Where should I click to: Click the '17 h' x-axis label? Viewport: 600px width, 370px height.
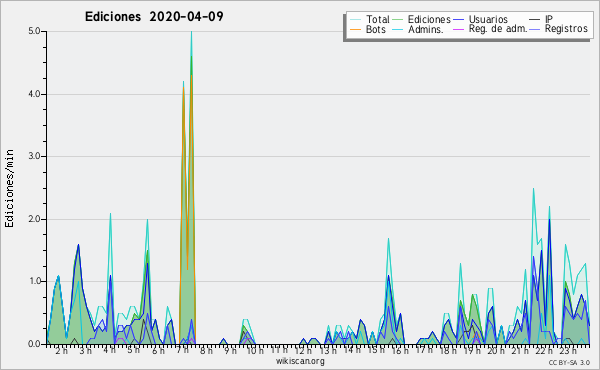coord(424,350)
